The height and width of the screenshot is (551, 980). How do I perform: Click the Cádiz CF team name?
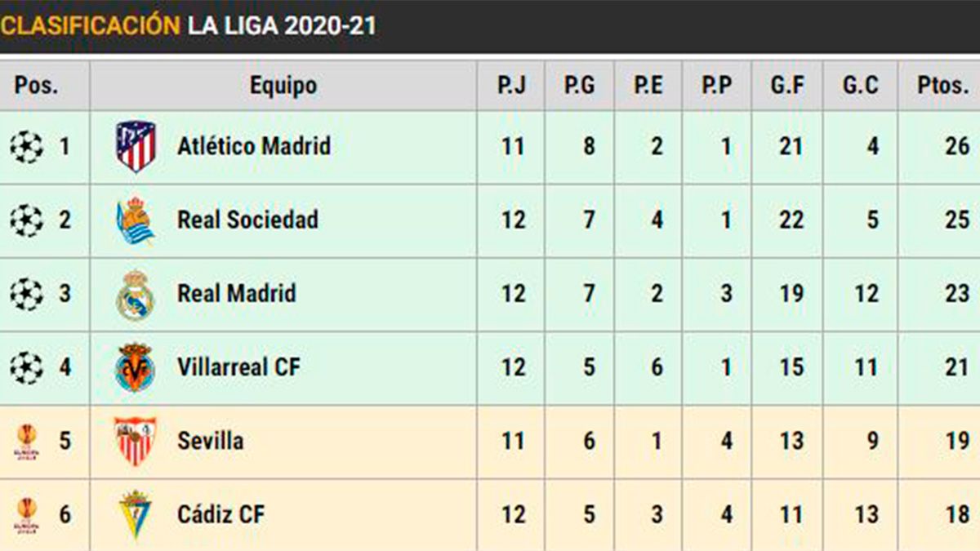point(220,514)
